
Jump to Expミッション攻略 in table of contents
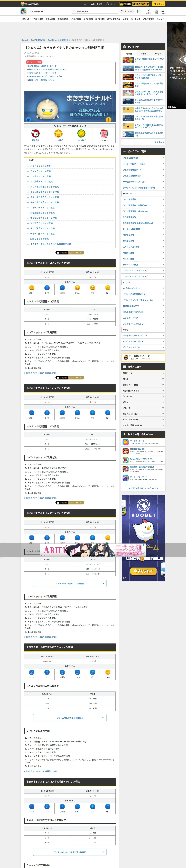(40, 239)
